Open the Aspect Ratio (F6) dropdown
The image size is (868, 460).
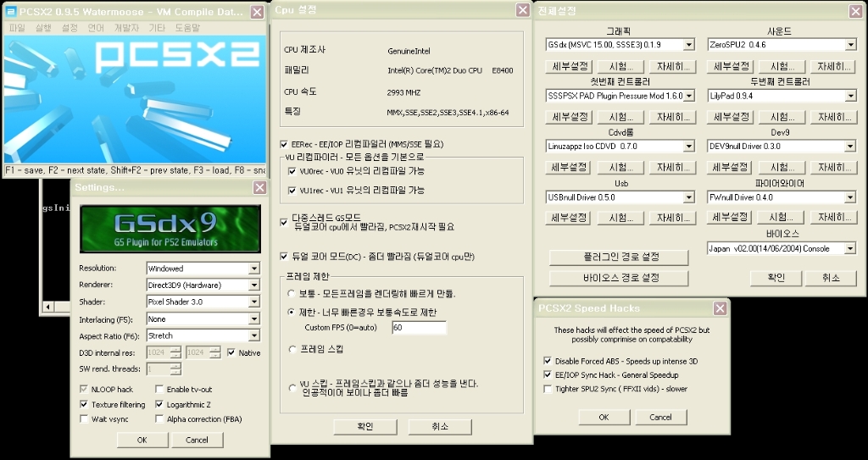pos(254,335)
